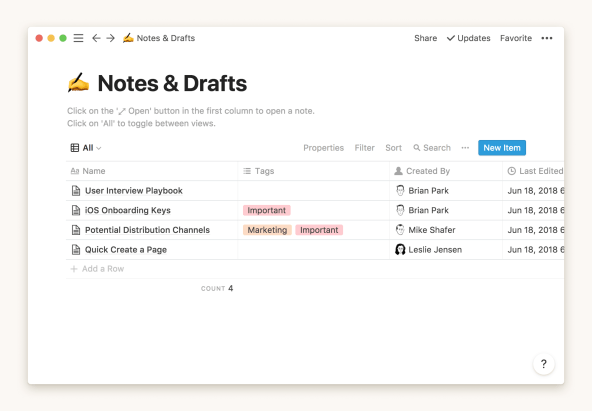Open the Updates panel
Screen dimensions: 592x411
469,38
